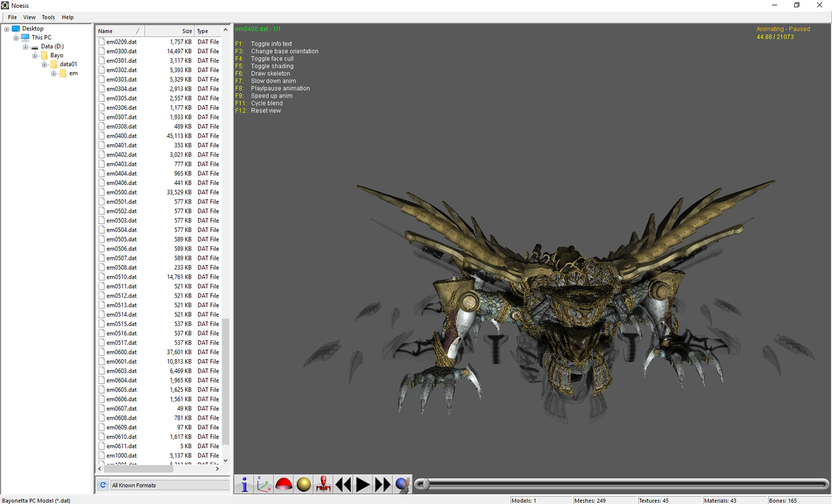Open the Tools menu
This screenshot has width=832, height=504.
pos(48,17)
